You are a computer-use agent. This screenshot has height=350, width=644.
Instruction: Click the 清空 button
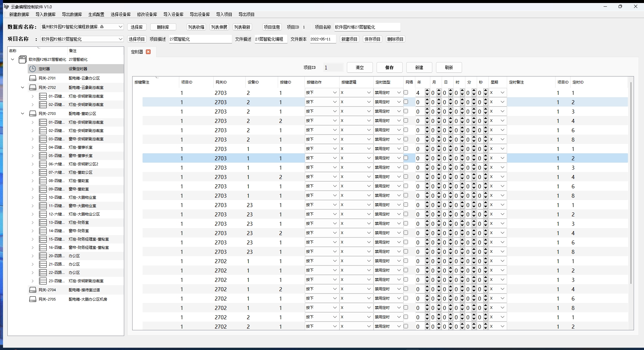pos(360,67)
